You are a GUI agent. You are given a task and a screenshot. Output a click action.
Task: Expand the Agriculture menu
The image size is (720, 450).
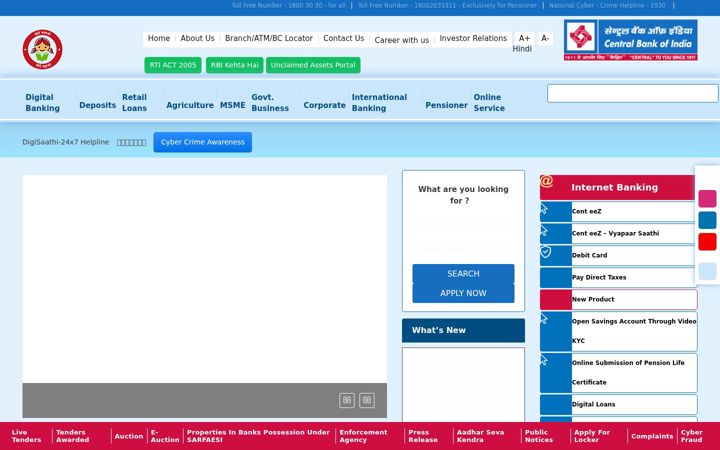(x=190, y=105)
